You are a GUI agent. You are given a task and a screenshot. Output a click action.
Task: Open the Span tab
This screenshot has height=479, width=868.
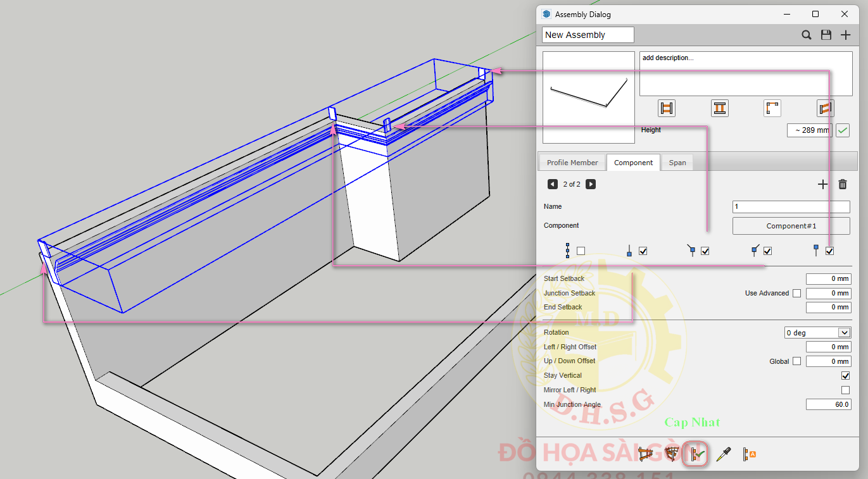coord(677,163)
